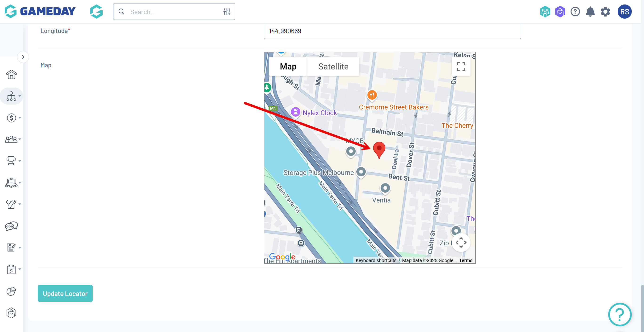Viewport: 644px width, 332px height.
Task: Open the trophy competitions sidebar icon
Action: click(x=11, y=161)
